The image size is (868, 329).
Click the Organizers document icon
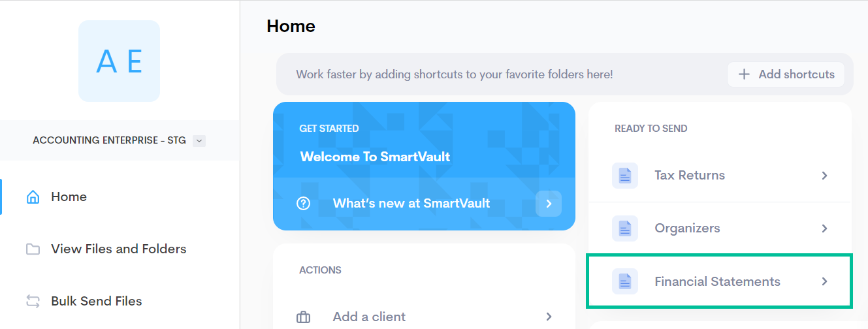coord(625,228)
